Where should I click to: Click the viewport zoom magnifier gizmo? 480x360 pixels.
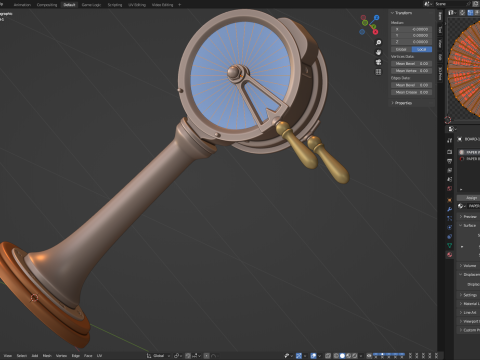378,43
